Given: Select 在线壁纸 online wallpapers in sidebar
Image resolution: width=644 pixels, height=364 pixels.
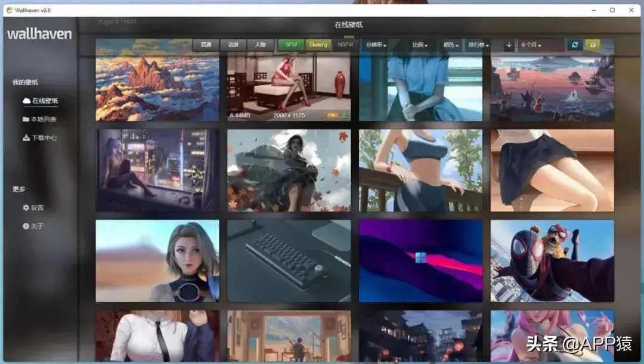Looking at the screenshot, I should coord(41,101).
